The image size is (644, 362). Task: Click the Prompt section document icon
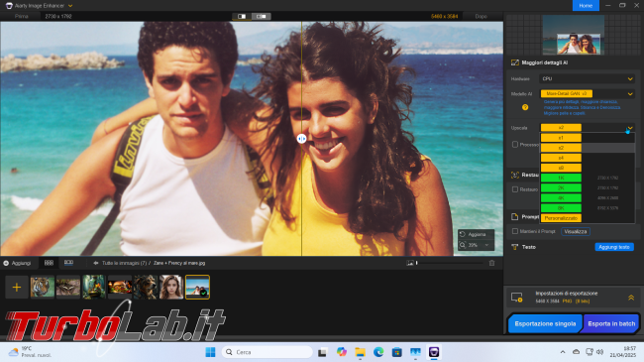[x=514, y=216]
